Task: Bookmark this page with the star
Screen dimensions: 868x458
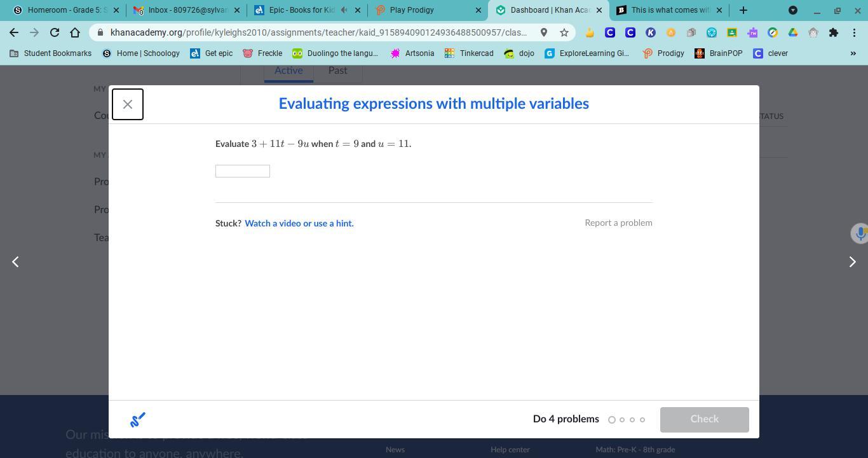Action: 564,32
